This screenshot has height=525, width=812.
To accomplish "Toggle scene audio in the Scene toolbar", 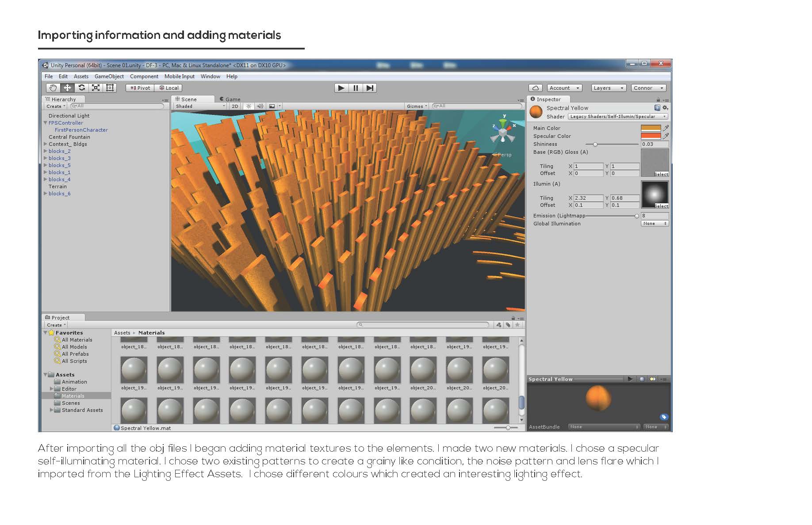I will (260, 106).
